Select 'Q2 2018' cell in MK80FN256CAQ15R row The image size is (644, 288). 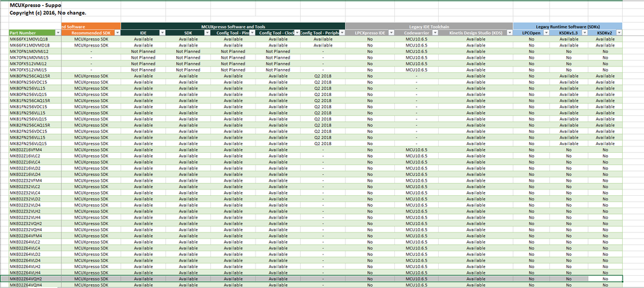point(323,76)
